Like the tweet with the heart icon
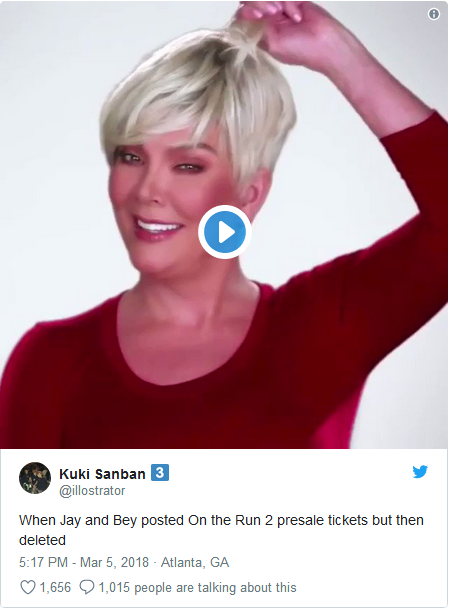Image resolution: width=450 pixels, height=609 pixels. [28, 587]
